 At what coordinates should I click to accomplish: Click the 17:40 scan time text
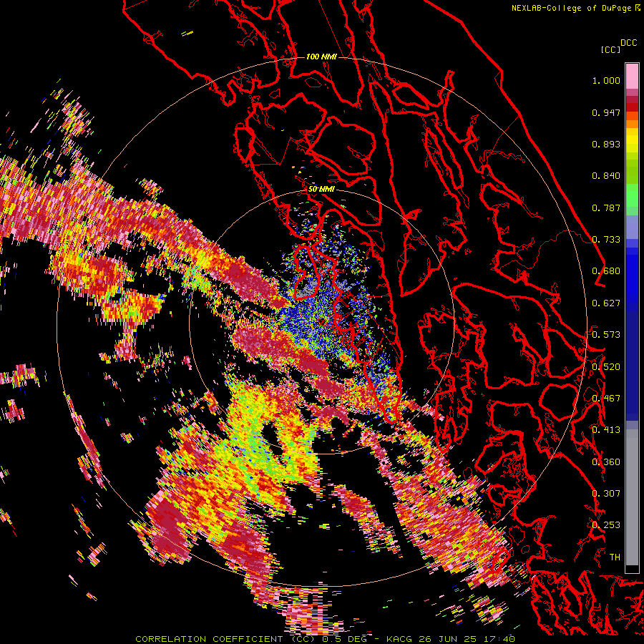499,639
